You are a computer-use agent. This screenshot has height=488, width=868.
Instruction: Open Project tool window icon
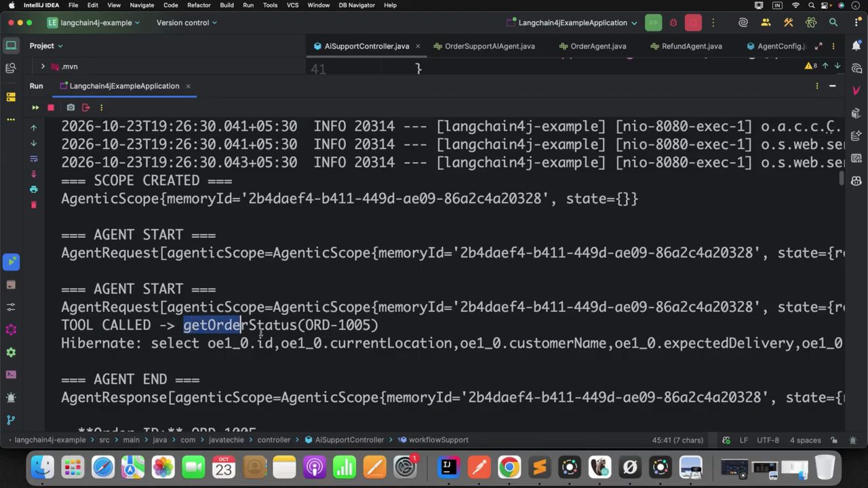pyautogui.click(x=11, y=46)
